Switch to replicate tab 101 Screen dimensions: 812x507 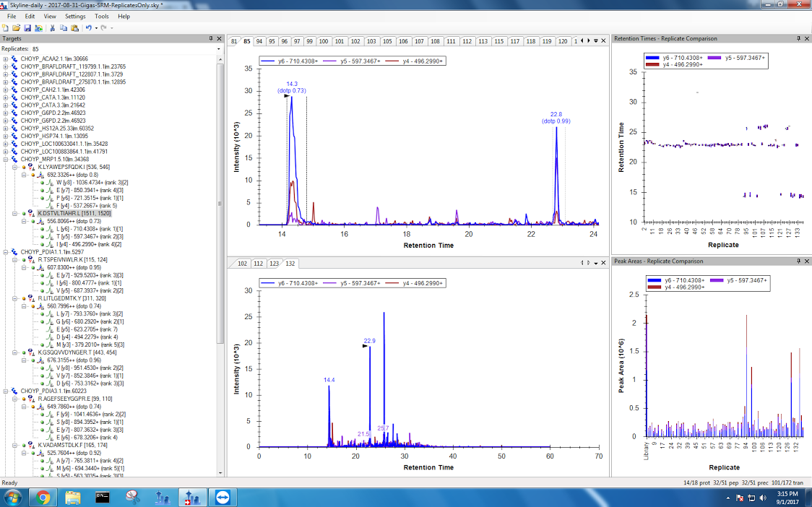340,41
